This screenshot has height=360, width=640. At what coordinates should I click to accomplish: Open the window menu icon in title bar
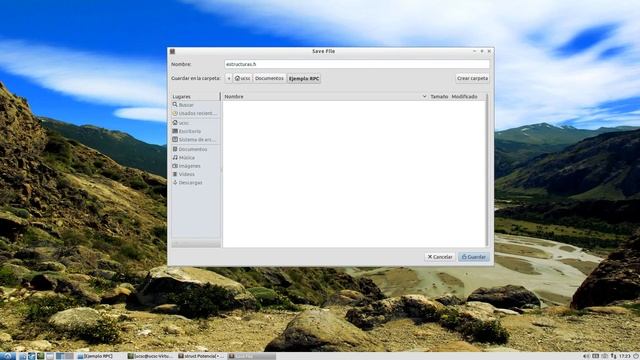tap(172, 51)
